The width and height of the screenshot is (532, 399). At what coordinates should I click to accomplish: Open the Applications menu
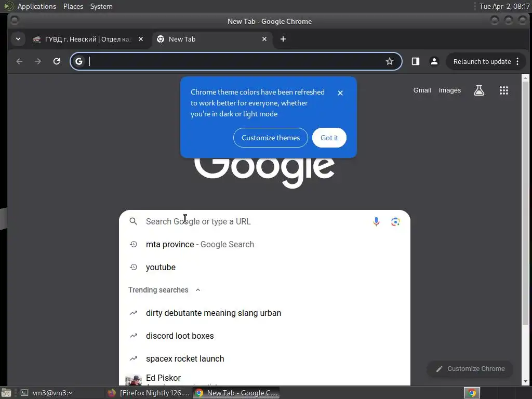click(x=37, y=6)
